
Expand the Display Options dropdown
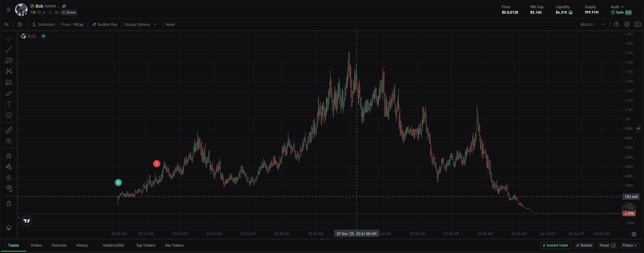click(141, 24)
